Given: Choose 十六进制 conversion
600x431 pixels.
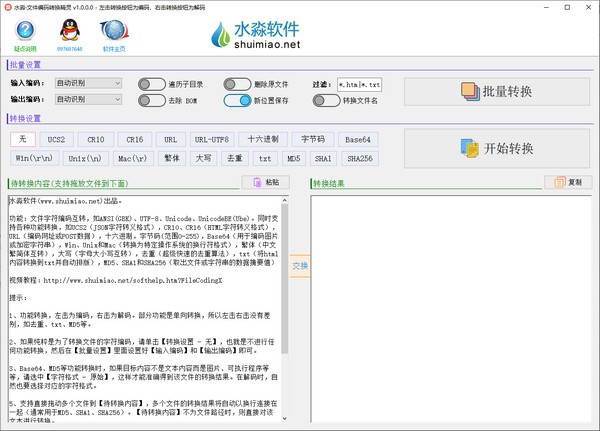Looking at the screenshot, I should tap(263, 139).
